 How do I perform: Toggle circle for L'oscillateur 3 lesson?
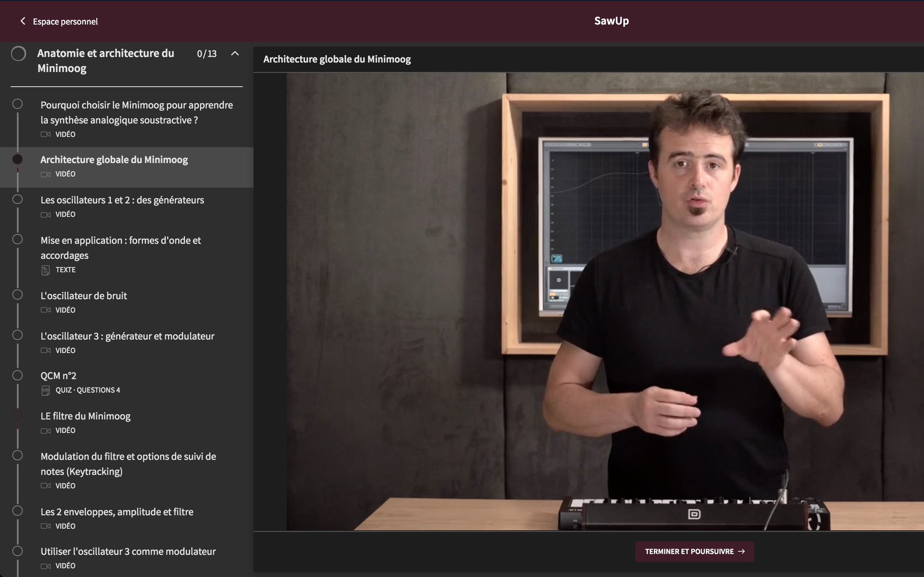click(x=17, y=335)
